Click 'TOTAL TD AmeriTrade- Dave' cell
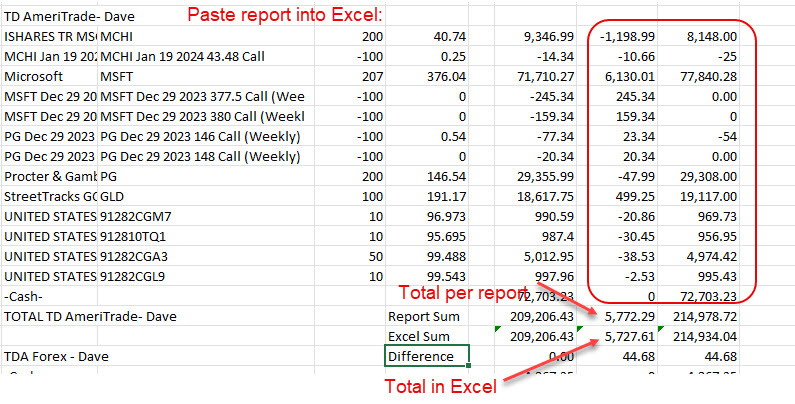Viewport: 795px width, 404px height. coord(91,317)
